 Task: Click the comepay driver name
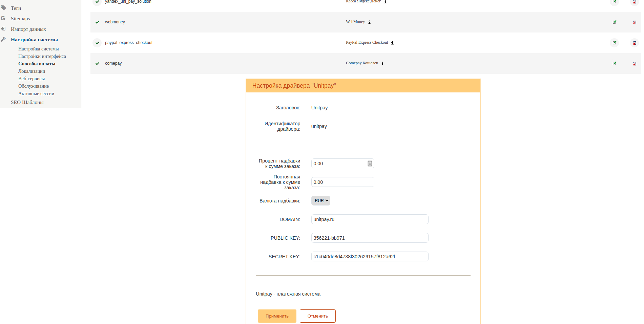[x=113, y=63]
